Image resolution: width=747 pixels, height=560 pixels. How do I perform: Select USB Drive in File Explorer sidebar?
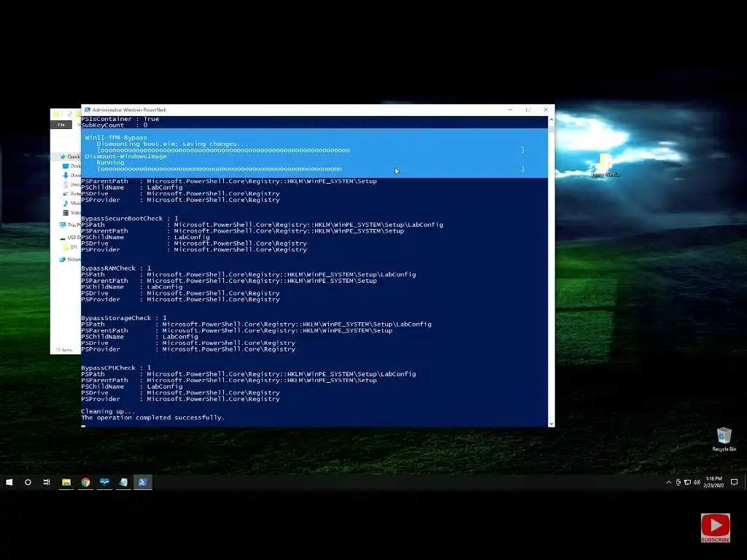[70, 237]
